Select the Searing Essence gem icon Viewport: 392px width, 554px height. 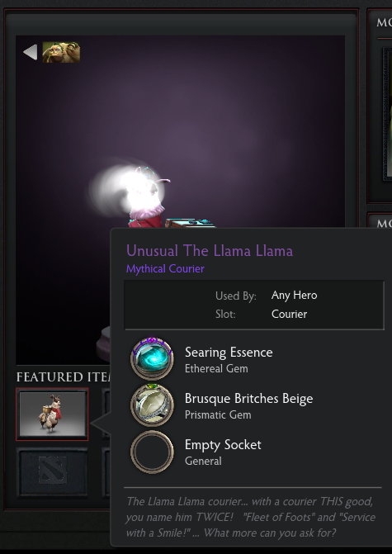[152, 358]
